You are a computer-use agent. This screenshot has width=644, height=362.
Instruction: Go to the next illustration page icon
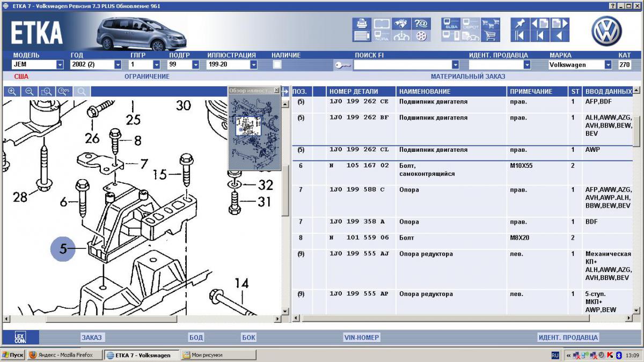[560, 24]
